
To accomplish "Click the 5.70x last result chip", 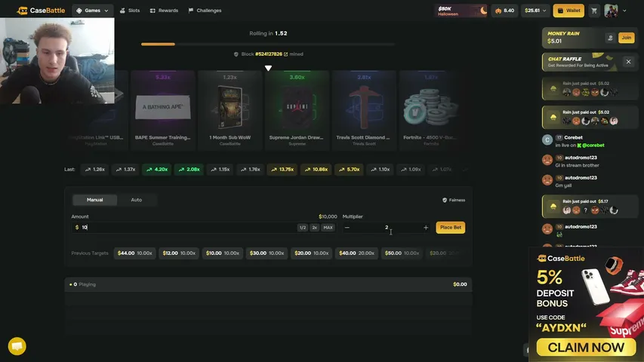I will pyautogui.click(x=349, y=170).
